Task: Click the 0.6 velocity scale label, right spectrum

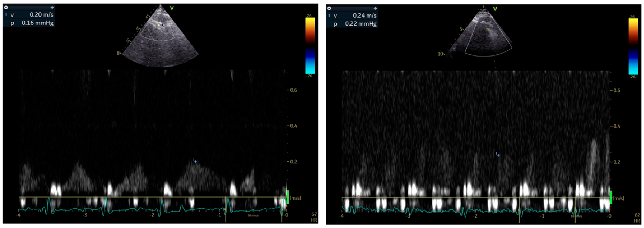Action: 617,91
